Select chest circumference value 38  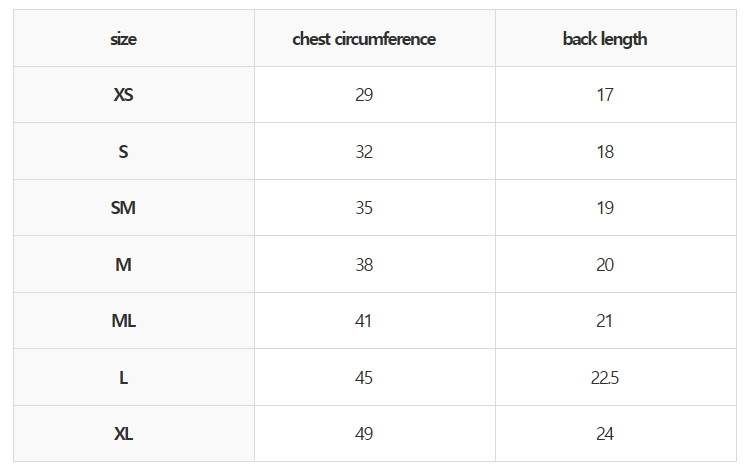pyautogui.click(x=364, y=265)
